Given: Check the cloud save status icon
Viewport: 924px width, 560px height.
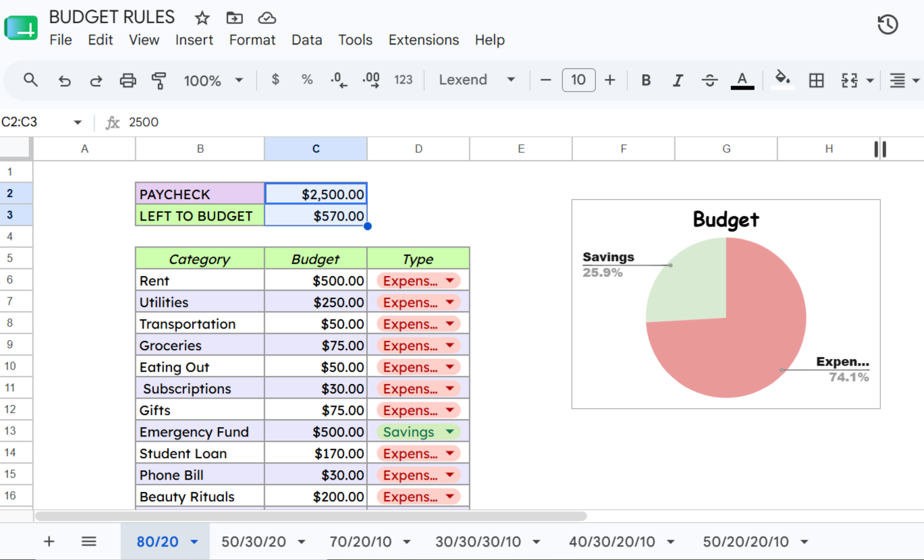Looking at the screenshot, I should [x=267, y=18].
